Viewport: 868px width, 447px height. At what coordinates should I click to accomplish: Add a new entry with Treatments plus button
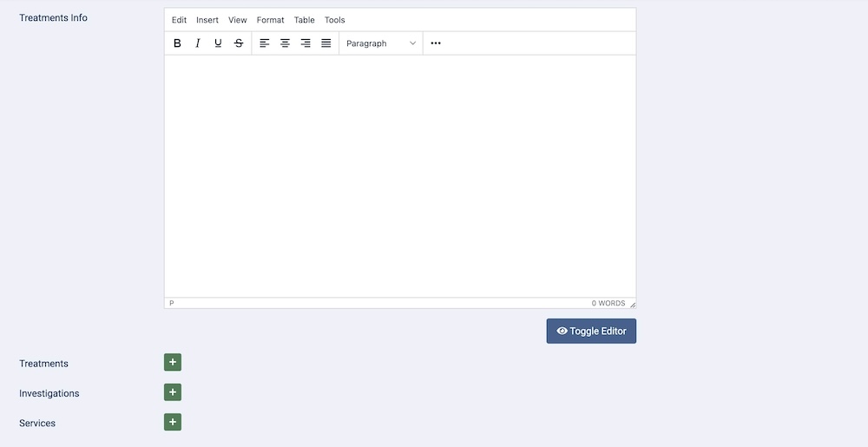pyautogui.click(x=173, y=363)
